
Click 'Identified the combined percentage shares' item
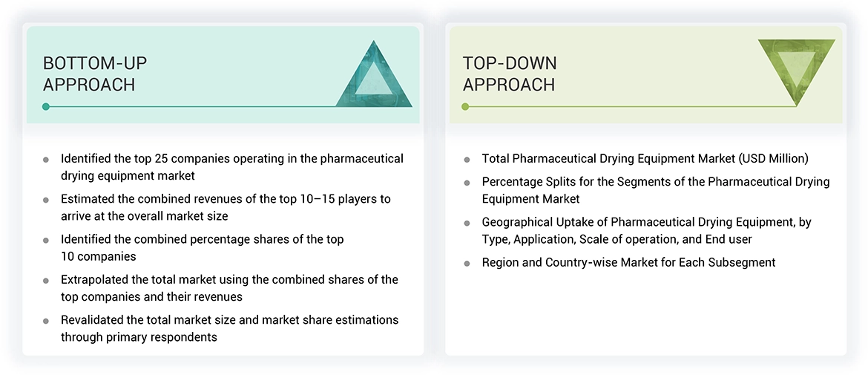tap(202, 247)
